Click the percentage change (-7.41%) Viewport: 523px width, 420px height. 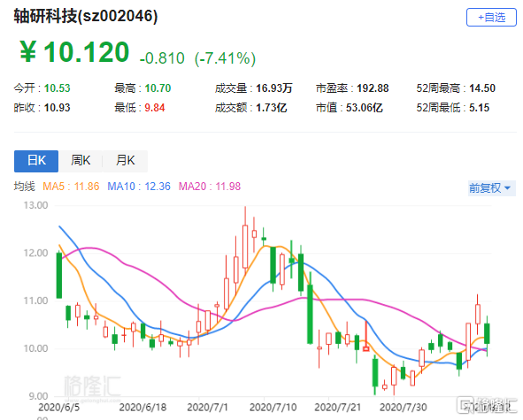click(226, 58)
